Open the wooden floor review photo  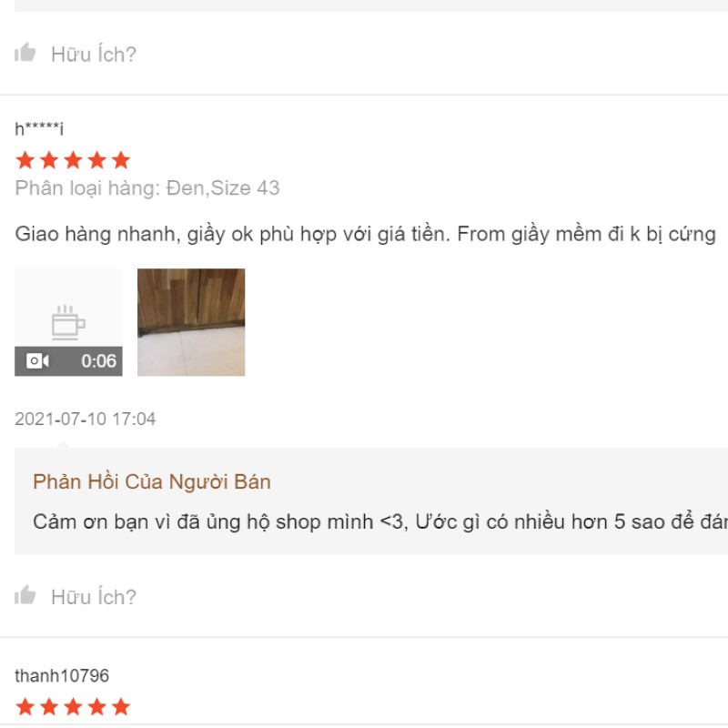tap(191, 321)
